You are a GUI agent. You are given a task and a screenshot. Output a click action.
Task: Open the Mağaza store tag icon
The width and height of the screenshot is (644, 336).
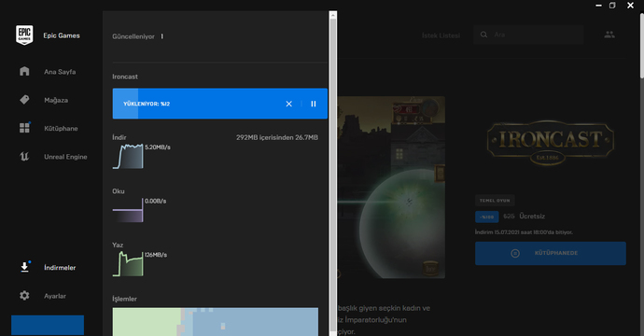tap(24, 100)
